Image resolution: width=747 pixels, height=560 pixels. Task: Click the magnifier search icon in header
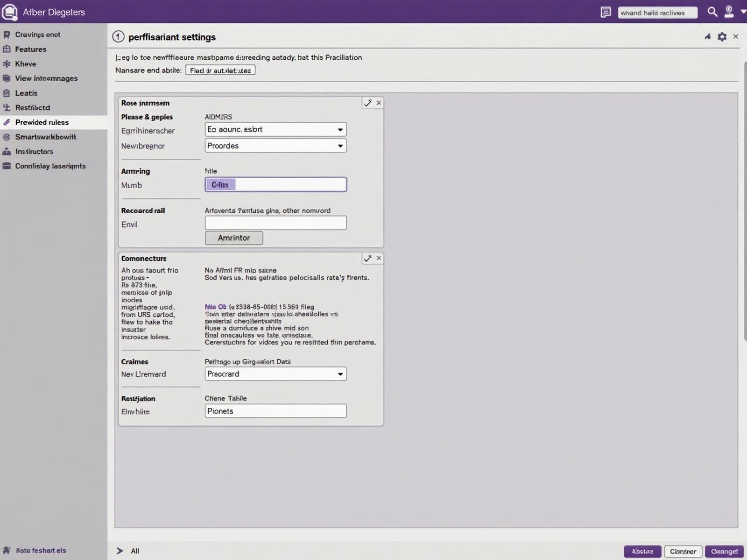tap(712, 12)
